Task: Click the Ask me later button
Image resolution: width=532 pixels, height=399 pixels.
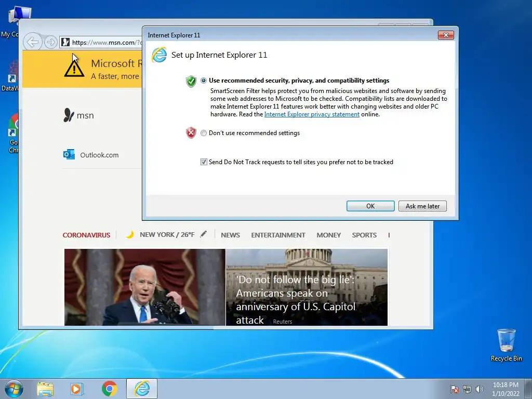Action: tap(422, 206)
